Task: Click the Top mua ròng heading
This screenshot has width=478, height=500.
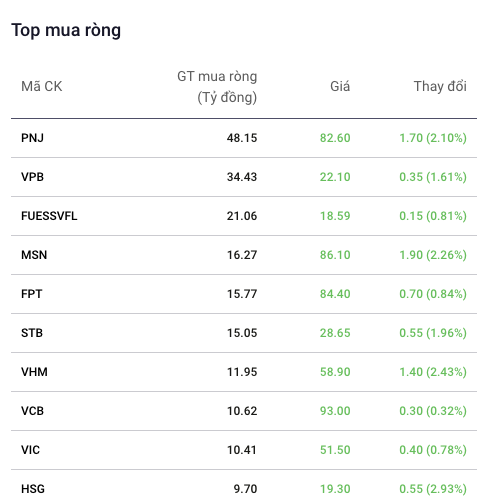Action: (66, 30)
